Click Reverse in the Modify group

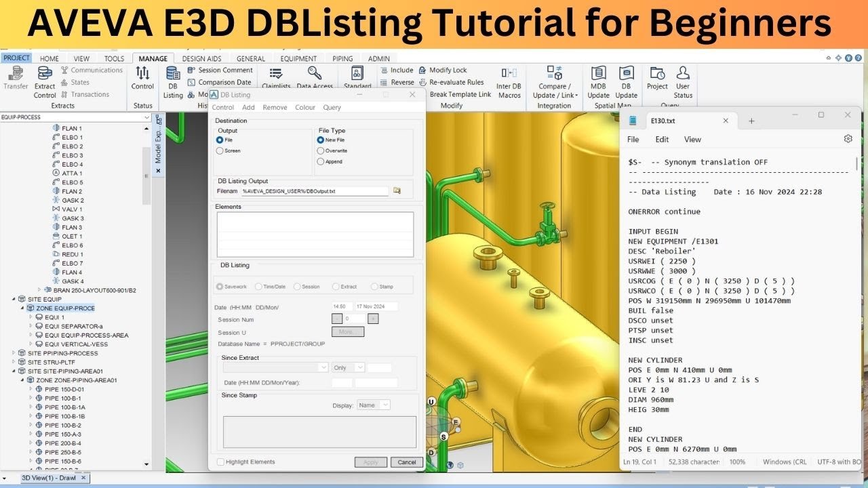click(x=397, y=82)
